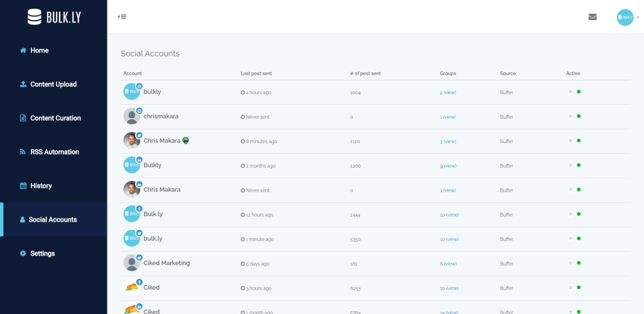
Task: Toggle active switch for the bulkly account
Action: 574,92
